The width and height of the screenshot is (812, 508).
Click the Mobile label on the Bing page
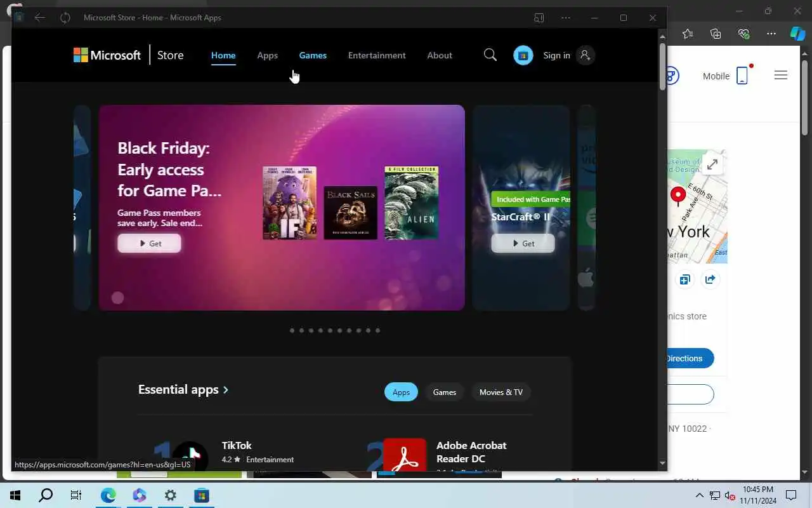pos(716,76)
